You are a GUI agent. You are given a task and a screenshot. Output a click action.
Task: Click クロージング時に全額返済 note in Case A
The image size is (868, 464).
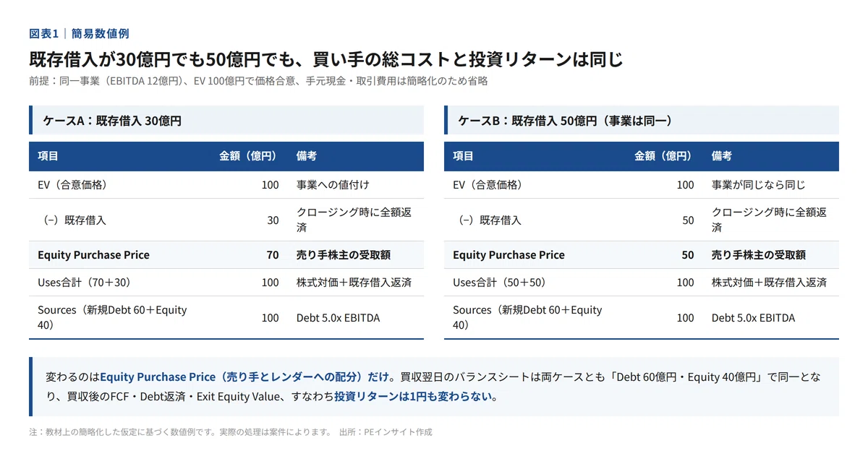click(x=354, y=220)
